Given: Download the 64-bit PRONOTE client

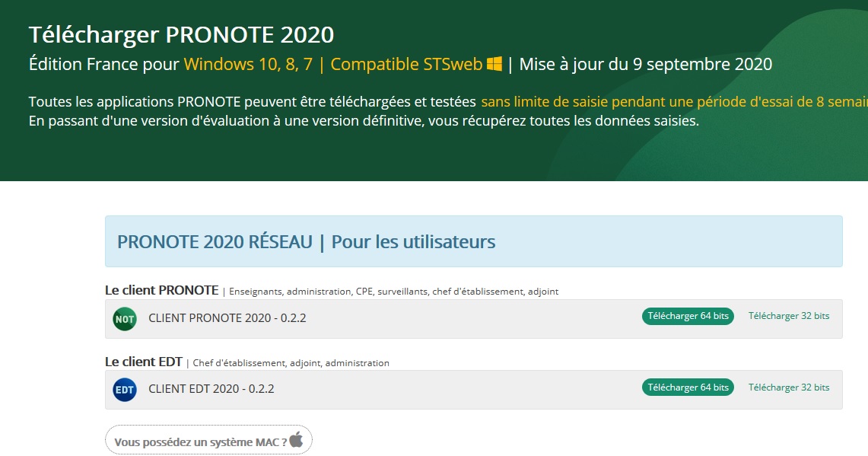Looking at the screenshot, I should coord(688,316).
